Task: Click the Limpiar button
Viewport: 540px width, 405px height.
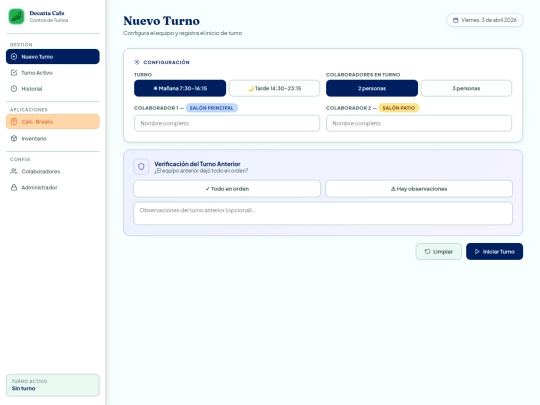Action: [438, 251]
